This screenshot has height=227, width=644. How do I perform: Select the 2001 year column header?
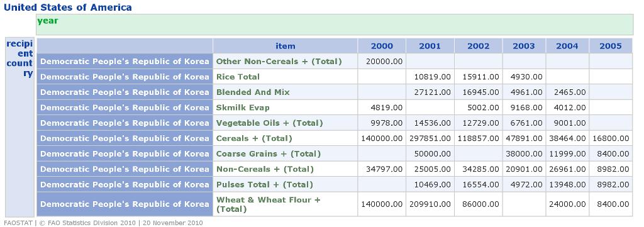[430, 46]
